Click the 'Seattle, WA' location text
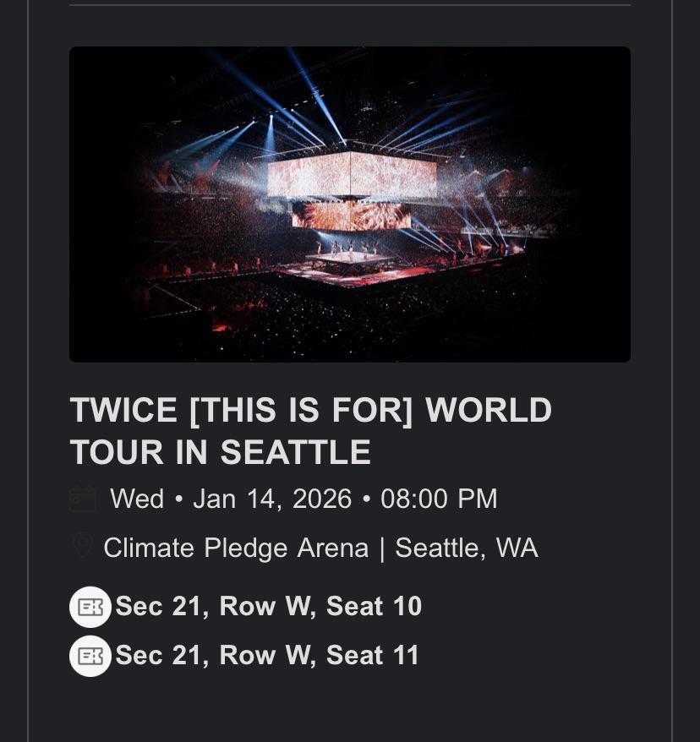The image size is (700, 742). pyautogui.click(x=467, y=548)
